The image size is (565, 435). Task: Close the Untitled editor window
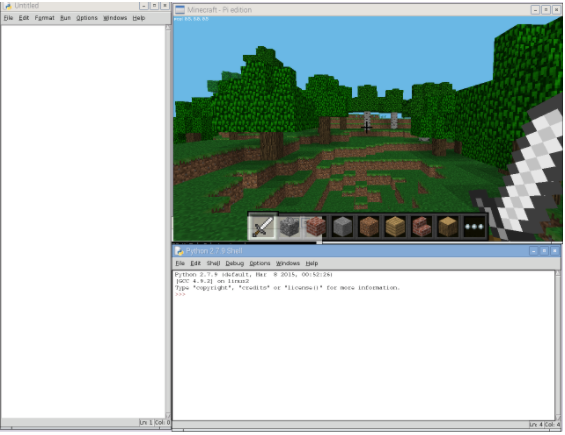point(165,6)
